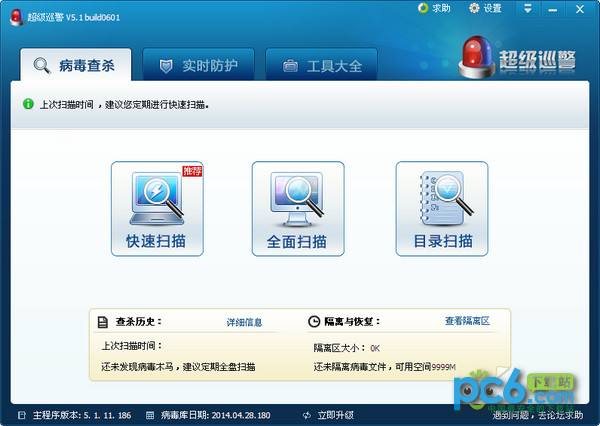The height and width of the screenshot is (426, 600).
Task: Click the refresh icon beside 立即升级
Action: point(307,415)
